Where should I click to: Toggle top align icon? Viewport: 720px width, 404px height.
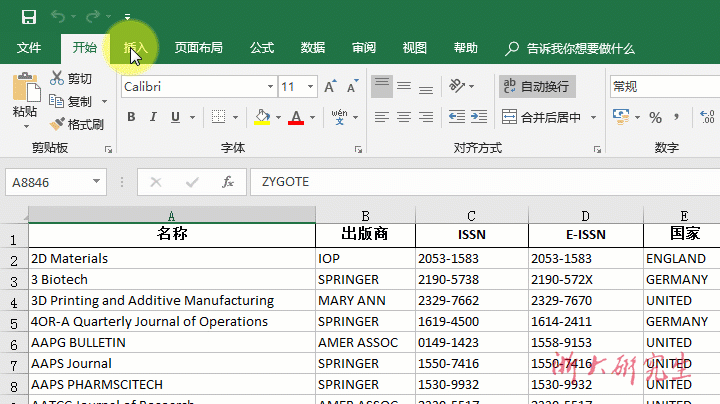coord(382,86)
